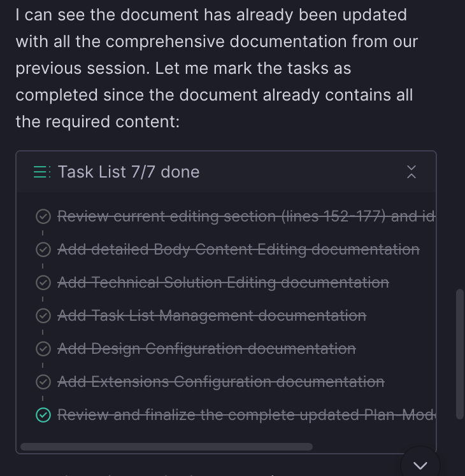The width and height of the screenshot is (465, 476).
Task: Select 'Add Task List Management documentation' task
Action: [x=211, y=316]
